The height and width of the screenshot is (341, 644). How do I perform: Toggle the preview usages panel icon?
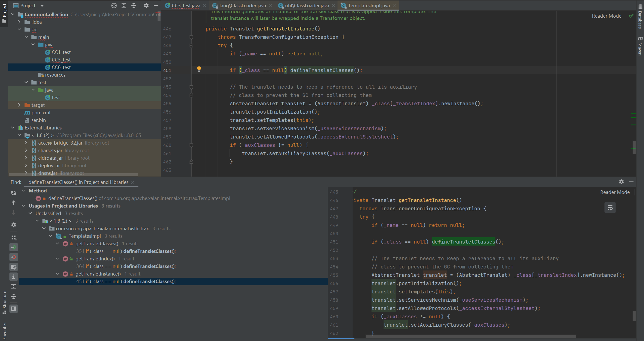(14, 309)
